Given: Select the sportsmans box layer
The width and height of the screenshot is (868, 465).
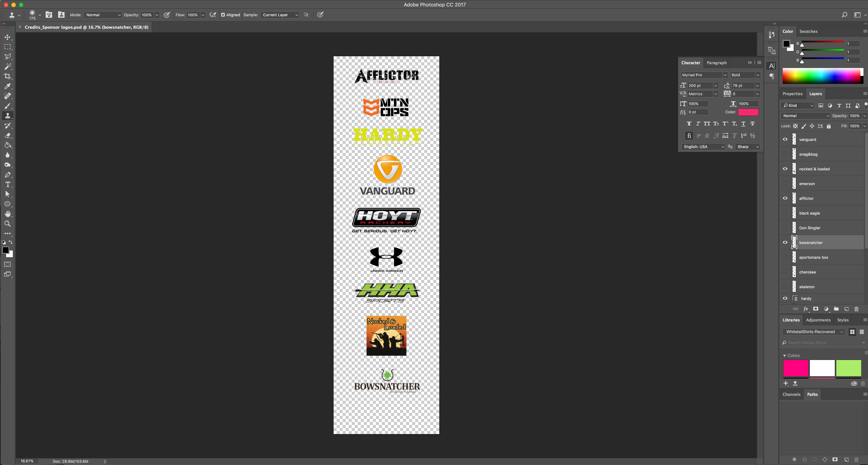Looking at the screenshot, I should pos(822,257).
